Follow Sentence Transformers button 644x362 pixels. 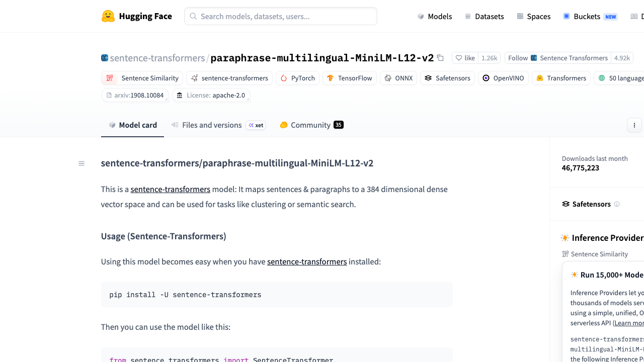[x=558, y=58]
